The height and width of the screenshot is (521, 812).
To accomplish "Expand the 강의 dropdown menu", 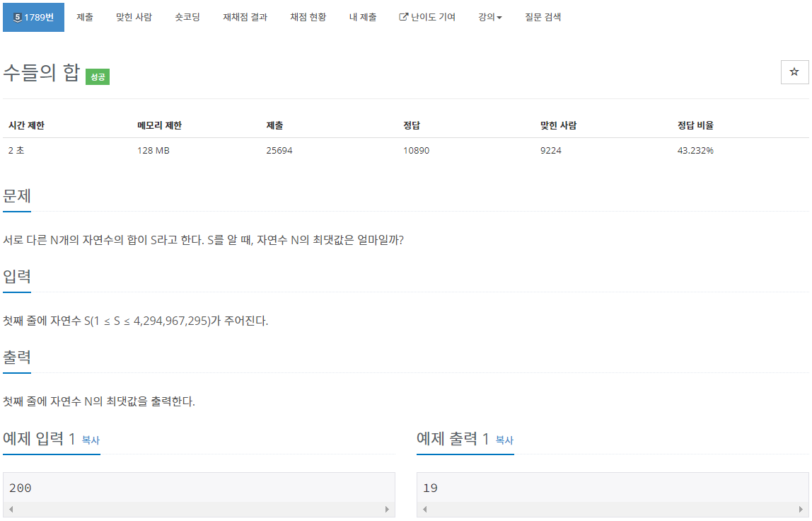I will (490, 17).
